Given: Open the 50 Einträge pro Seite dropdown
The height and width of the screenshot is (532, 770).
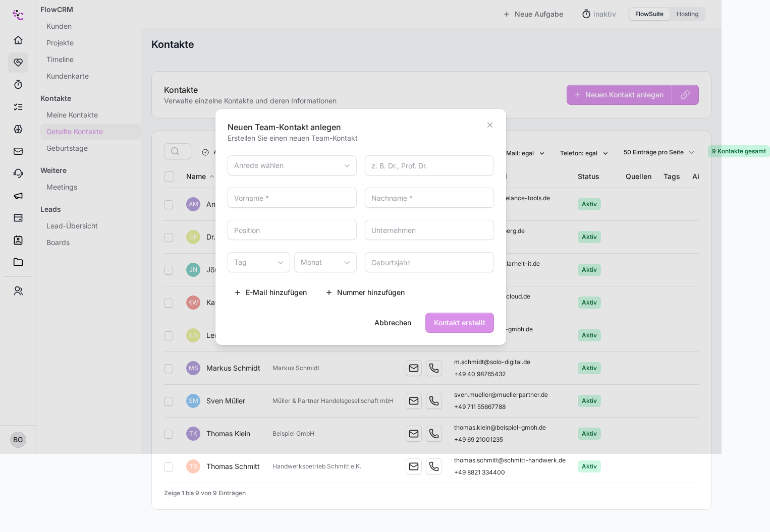Looking at the screenshot, I should (x=659, y=152).
